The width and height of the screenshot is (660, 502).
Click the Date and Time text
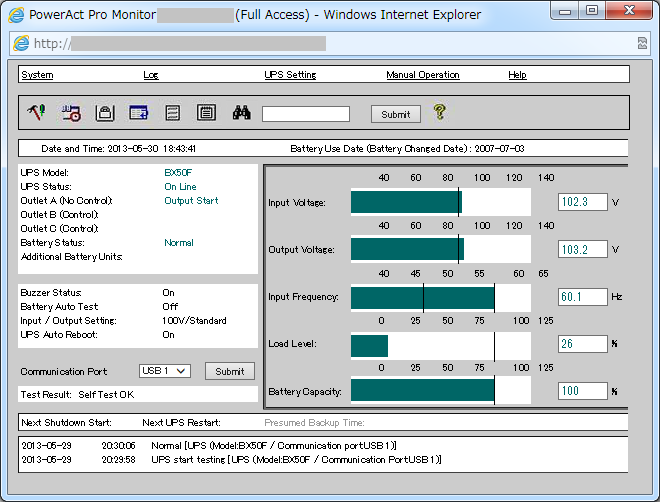pyautogui.click(x=118, y=149)
